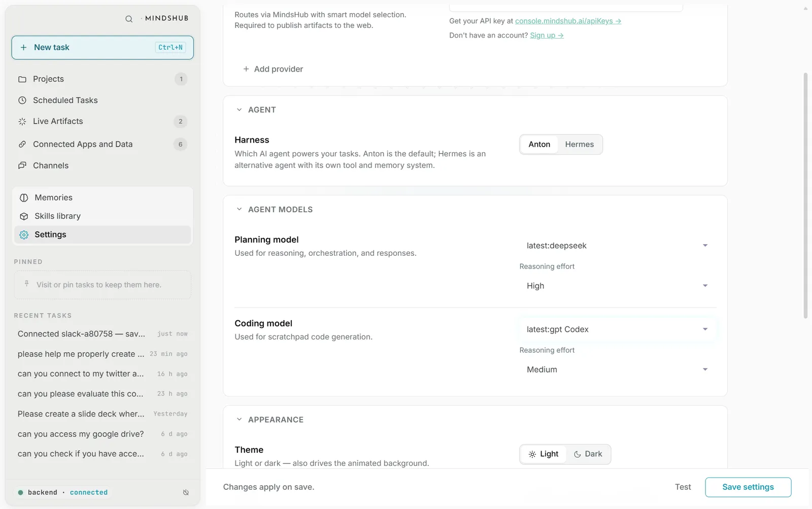The image size is (812, 509).
Task: Open Channels page
Action: [x=103, y=165]
